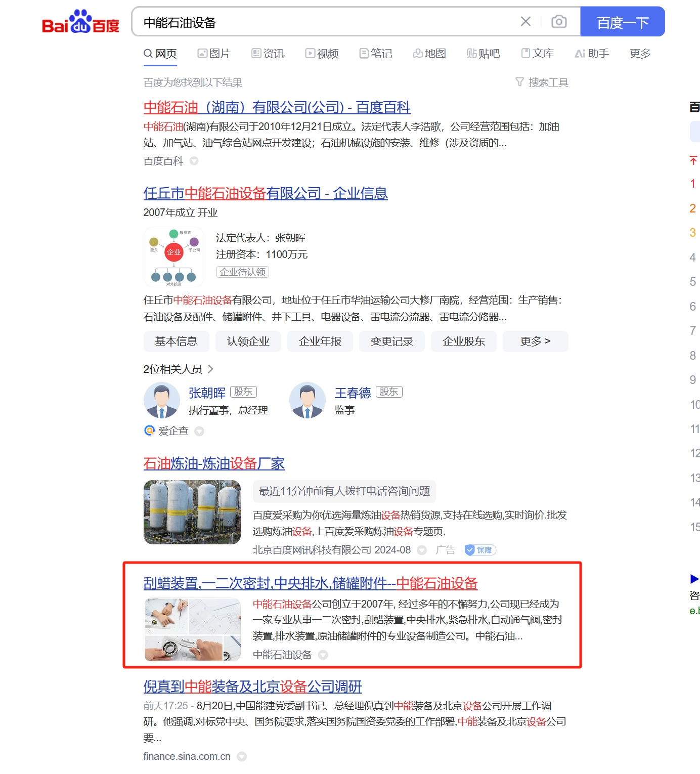Go to results page 3 in pagination
Image resolution: width=700 pixels, height=774 pixels.
click(692, 232)
